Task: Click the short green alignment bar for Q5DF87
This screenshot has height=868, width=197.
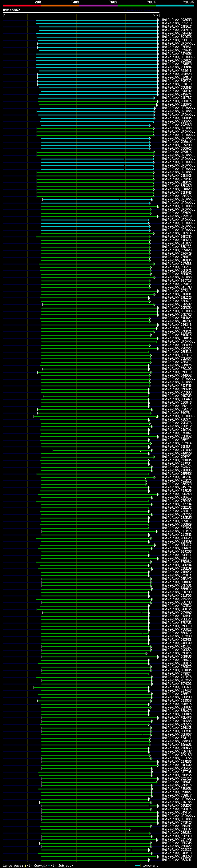Action: 86,829
